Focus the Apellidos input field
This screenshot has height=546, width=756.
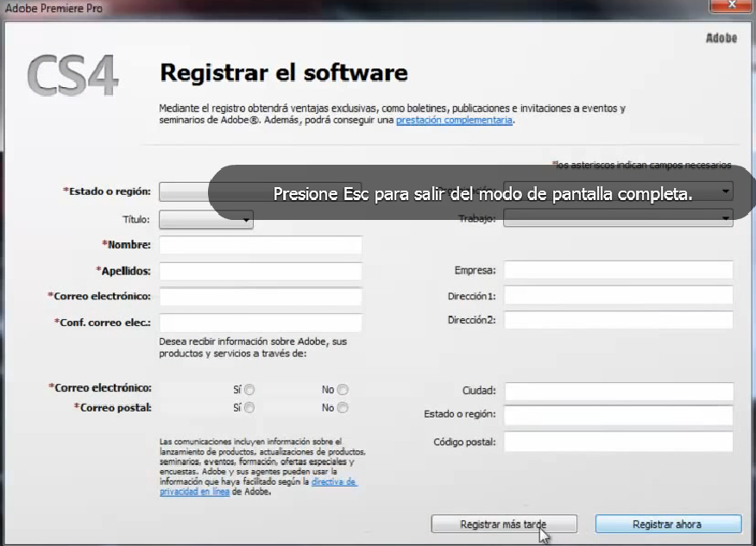261,271
